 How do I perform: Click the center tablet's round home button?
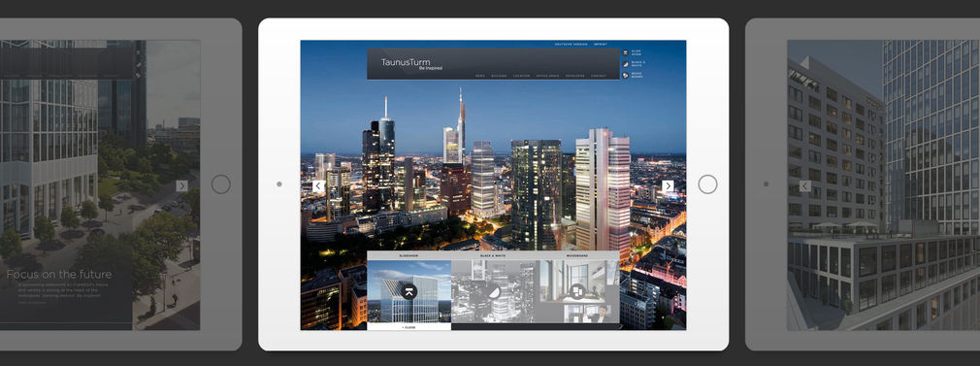[707, 183]
